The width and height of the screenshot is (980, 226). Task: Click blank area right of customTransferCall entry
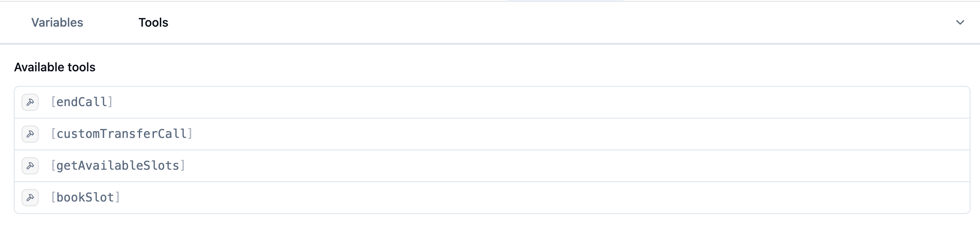tap(581, 134)
